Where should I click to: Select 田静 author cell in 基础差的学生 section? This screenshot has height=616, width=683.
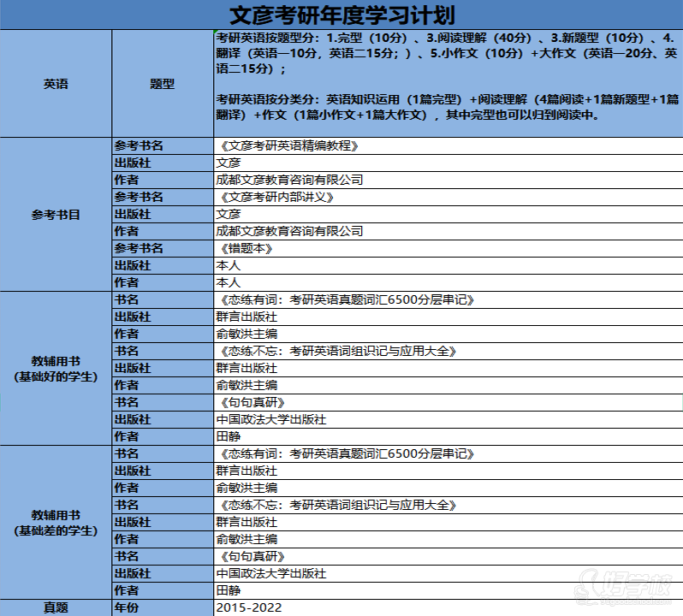[x=229, y=590]
